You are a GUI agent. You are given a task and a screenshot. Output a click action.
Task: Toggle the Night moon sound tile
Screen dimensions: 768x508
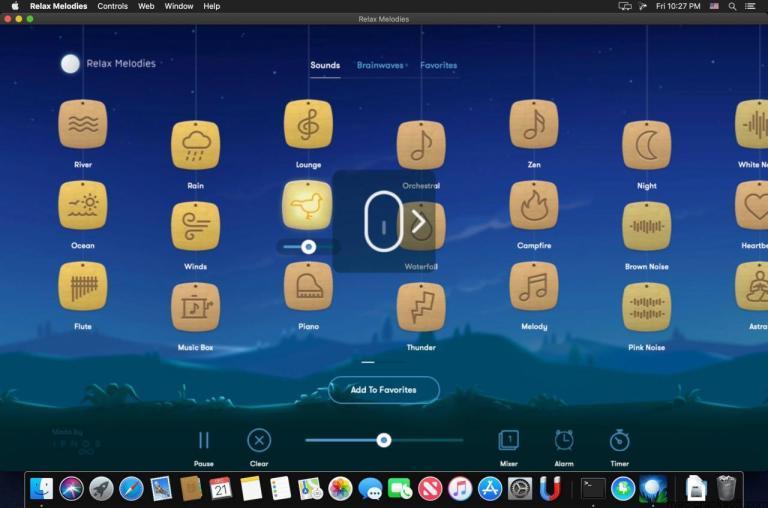click(647, 145)
